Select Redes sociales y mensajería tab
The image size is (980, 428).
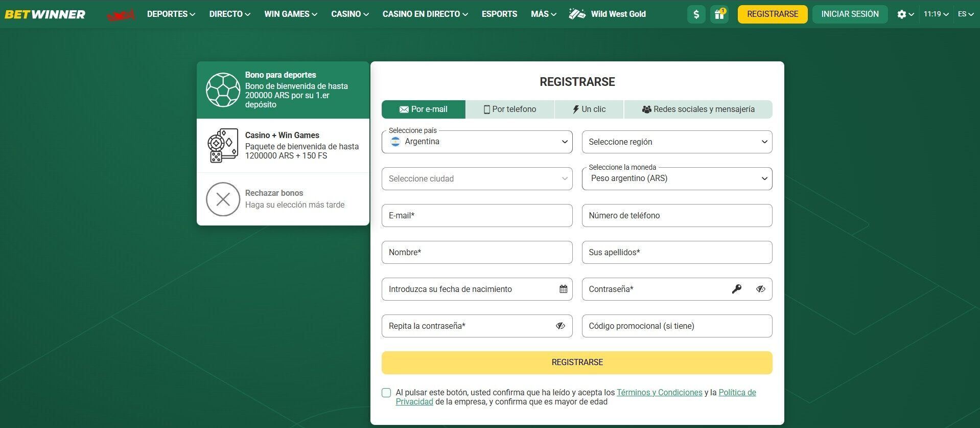click(698, 109)
